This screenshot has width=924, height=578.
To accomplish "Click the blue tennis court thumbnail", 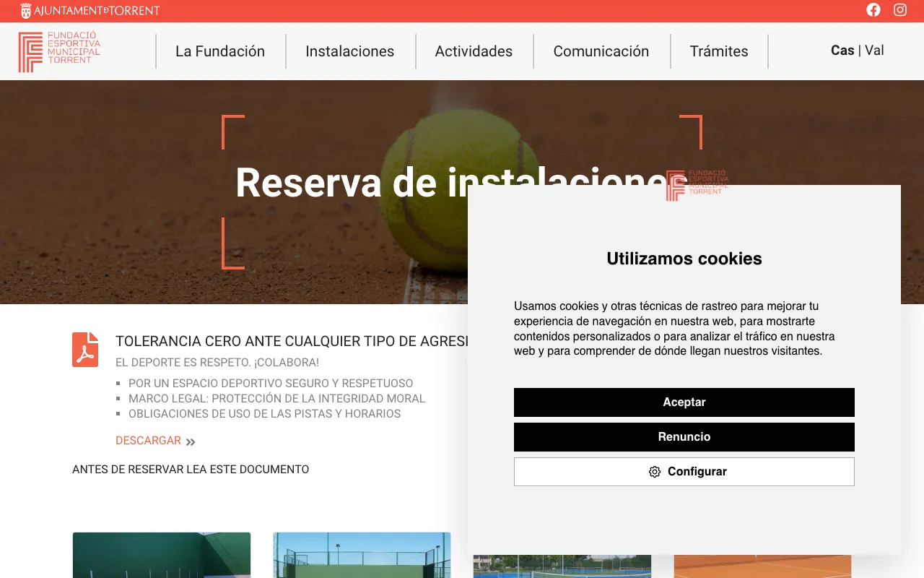I will click(562, 566).
